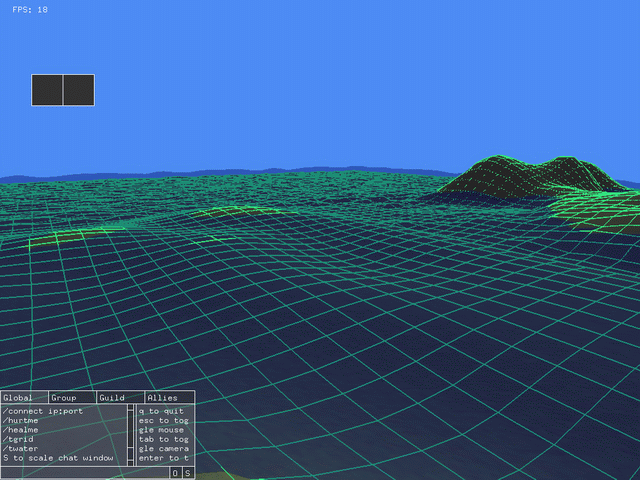Screen dimensions: 640x480
Task: Click the S scale chat window button
Action: [x=188, y=473]
